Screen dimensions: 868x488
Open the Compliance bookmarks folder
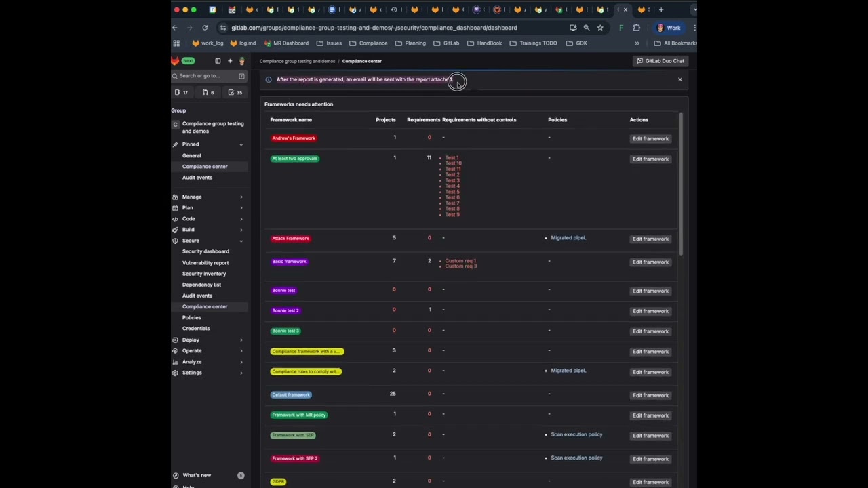(368, 43)
